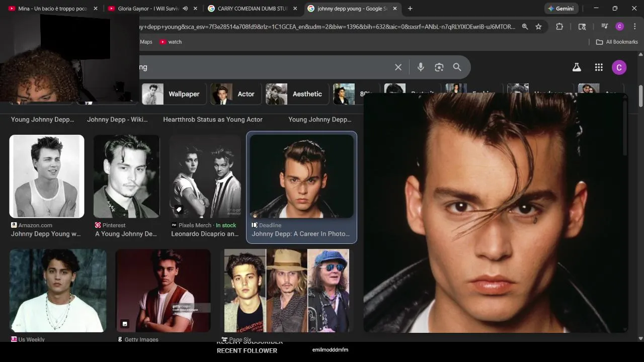This screenshot has height=362, width=644.
Task: Open the Page Six three-photo thumbnail
Action: click(x=287, y=291)
